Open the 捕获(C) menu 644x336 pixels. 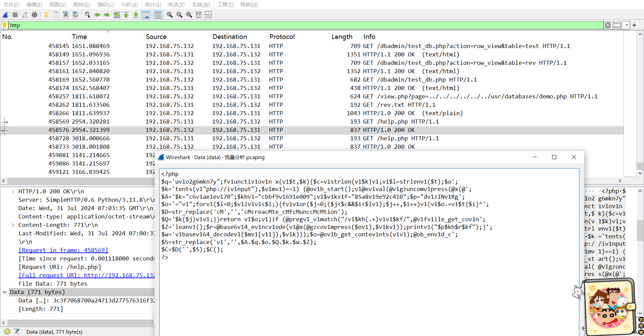point(106,5)
